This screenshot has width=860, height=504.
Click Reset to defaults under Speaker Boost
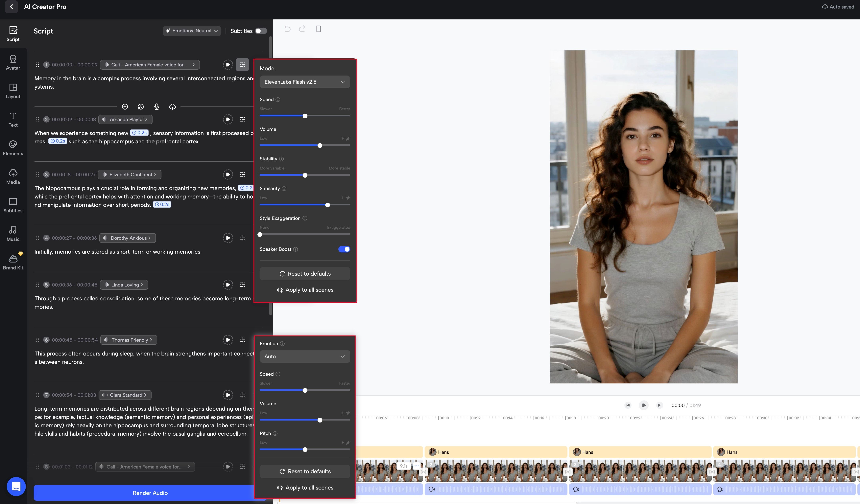coord(305,274)
